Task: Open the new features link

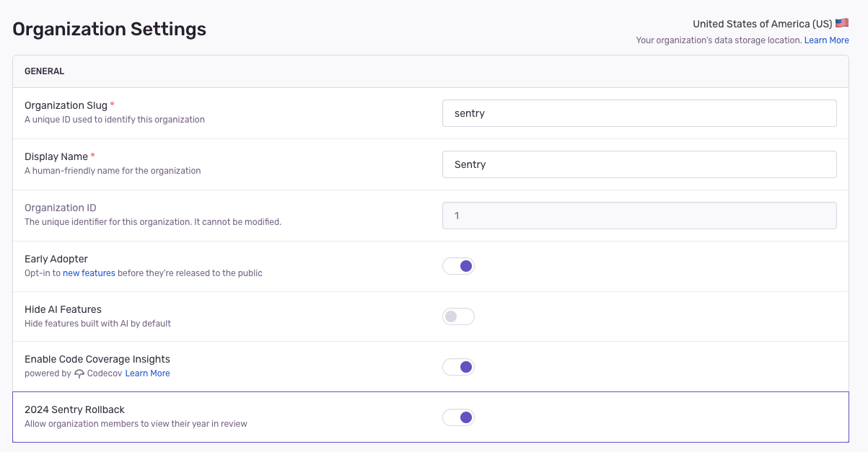Action: (x=89, y=273)
